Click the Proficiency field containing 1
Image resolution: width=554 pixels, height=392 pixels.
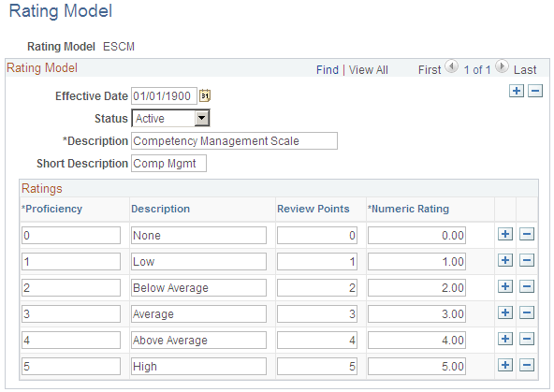click(x=71, y=261)
